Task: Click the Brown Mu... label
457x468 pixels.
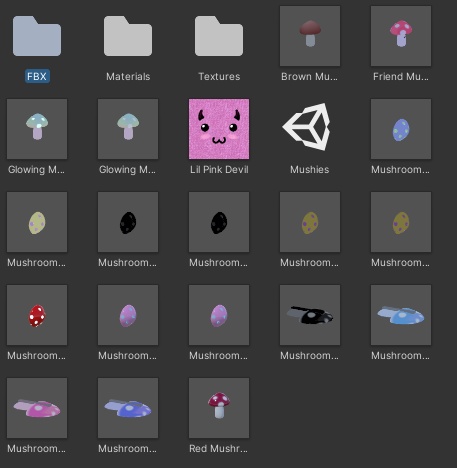Action: click(309, 76)
